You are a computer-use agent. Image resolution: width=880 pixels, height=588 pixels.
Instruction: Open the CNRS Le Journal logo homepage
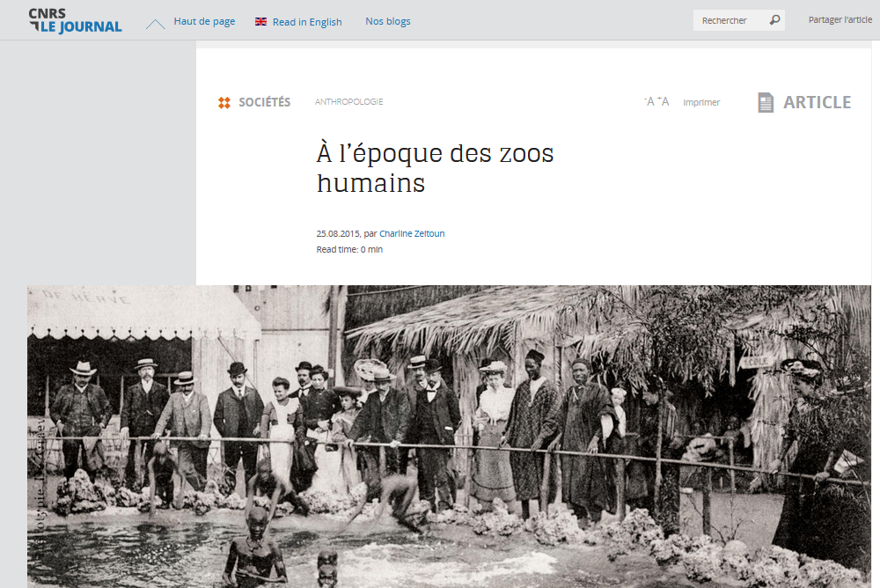[75, 21]
